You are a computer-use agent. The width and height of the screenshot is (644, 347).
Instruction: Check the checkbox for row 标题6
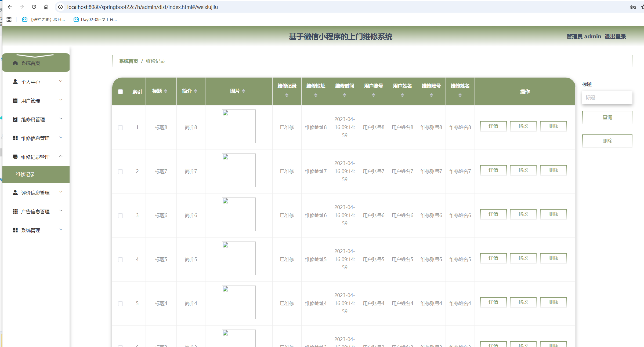(x=121, y=215)
